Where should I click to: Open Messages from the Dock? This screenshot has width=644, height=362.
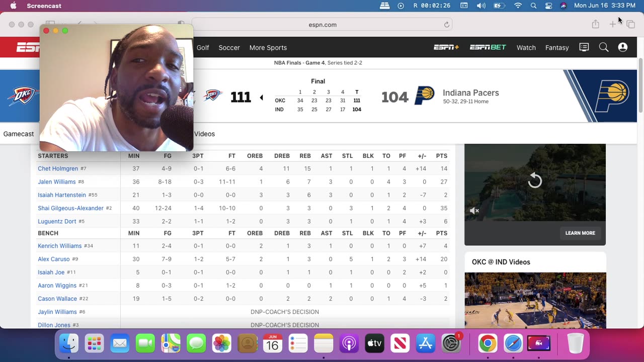point(196,343)
